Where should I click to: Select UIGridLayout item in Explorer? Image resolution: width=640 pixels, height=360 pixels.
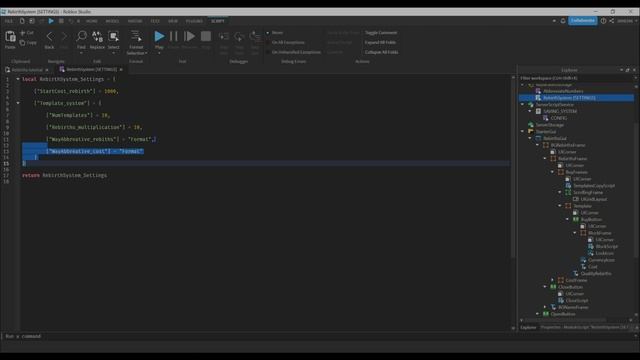(593, 199)
